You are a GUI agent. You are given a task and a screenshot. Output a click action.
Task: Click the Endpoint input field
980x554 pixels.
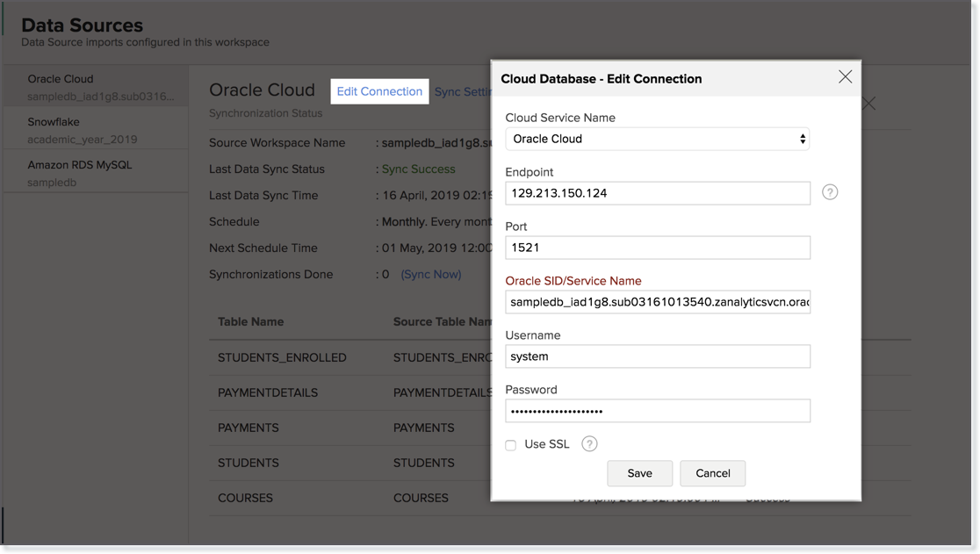tap(657, 193)
